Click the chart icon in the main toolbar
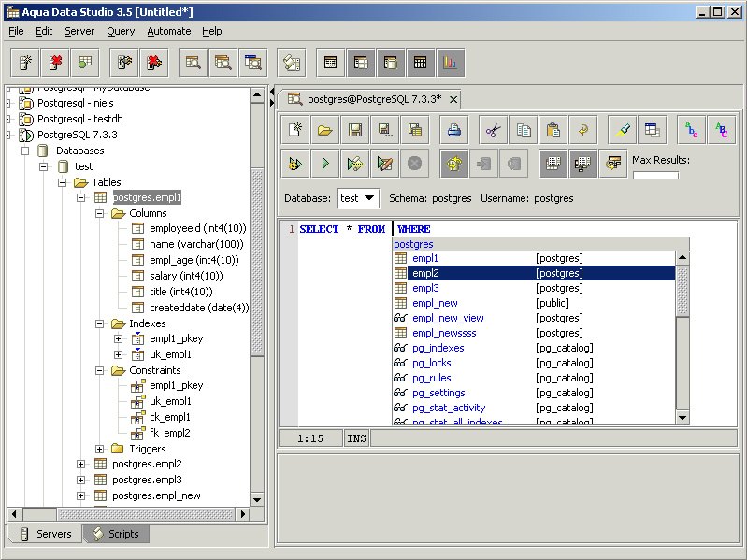 [x=450, y=63]
